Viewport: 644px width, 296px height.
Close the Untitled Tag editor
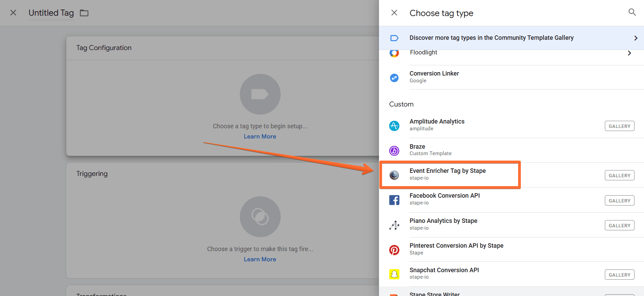(13, 13)
